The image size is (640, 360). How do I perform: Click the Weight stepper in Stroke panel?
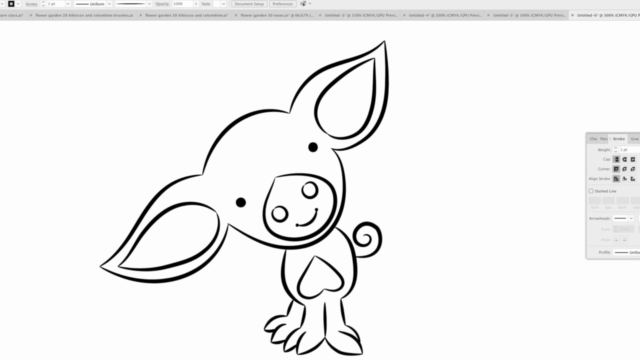click(616, 150)
